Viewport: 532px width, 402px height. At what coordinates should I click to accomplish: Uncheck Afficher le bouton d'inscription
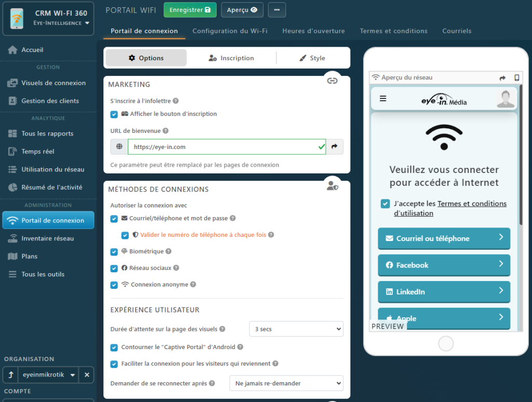[x=114, y=114]
